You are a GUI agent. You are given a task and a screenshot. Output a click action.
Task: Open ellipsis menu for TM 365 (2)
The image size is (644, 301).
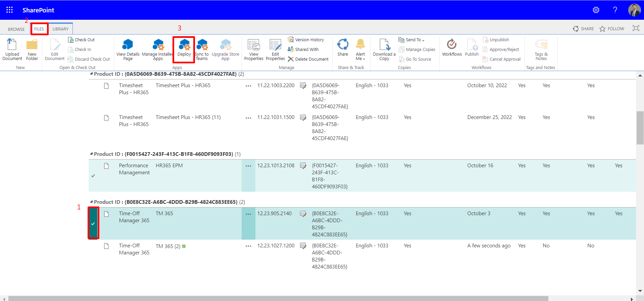(x=248, y=246)
